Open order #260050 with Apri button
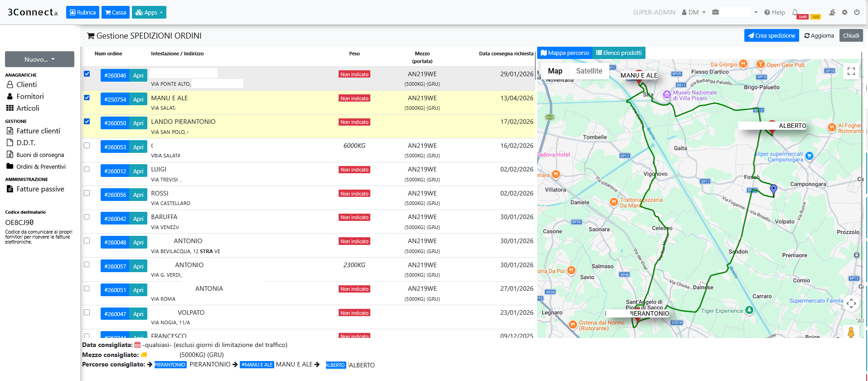This screenshot has height=381, width=868. click(138, 123)
